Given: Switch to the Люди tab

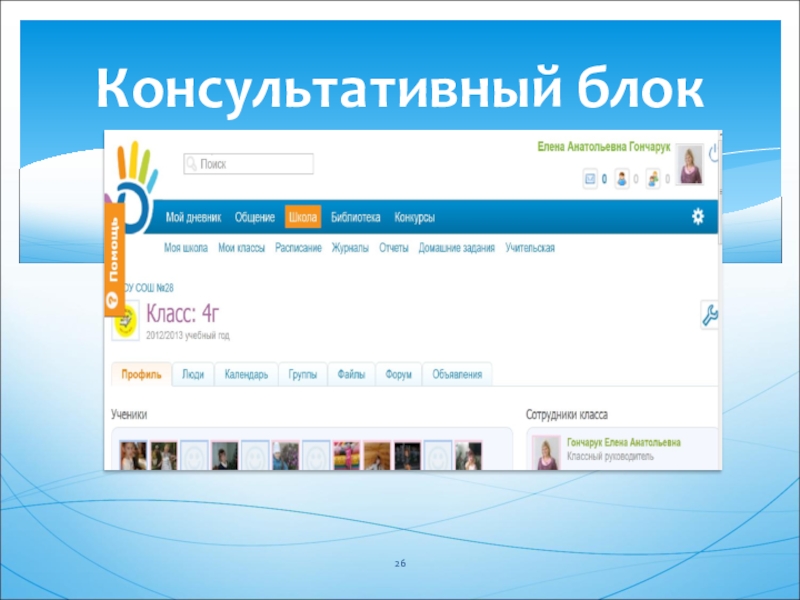Looking at the screenshot, I should point(193,374).
